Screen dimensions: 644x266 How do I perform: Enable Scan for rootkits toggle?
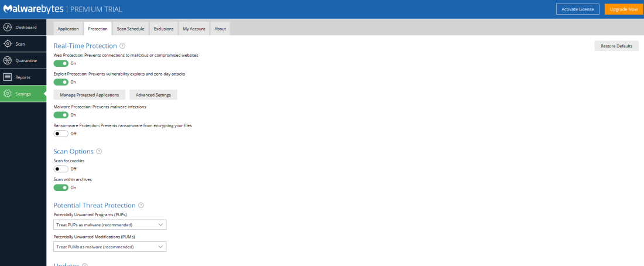[x=61, y=169]
